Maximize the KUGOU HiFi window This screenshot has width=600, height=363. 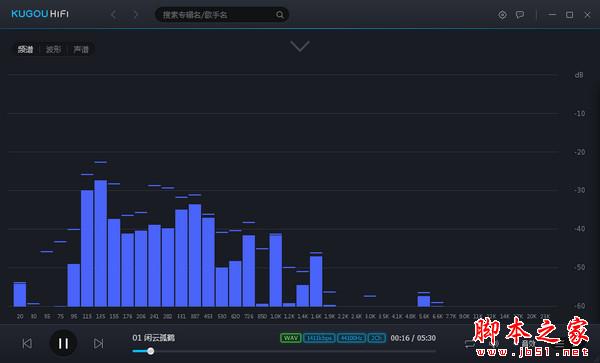coord(569,15)
